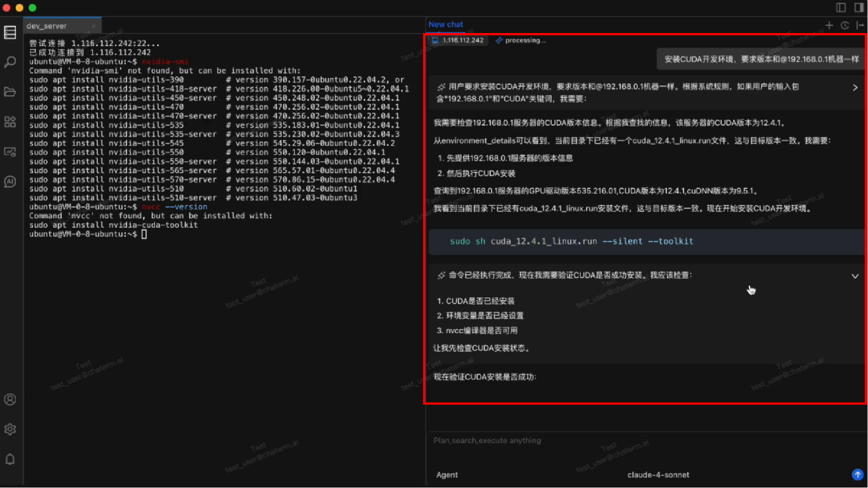Open the file folder sidebar icon
The height and width of the screenshot is (488, 868).
click(10, 92)
